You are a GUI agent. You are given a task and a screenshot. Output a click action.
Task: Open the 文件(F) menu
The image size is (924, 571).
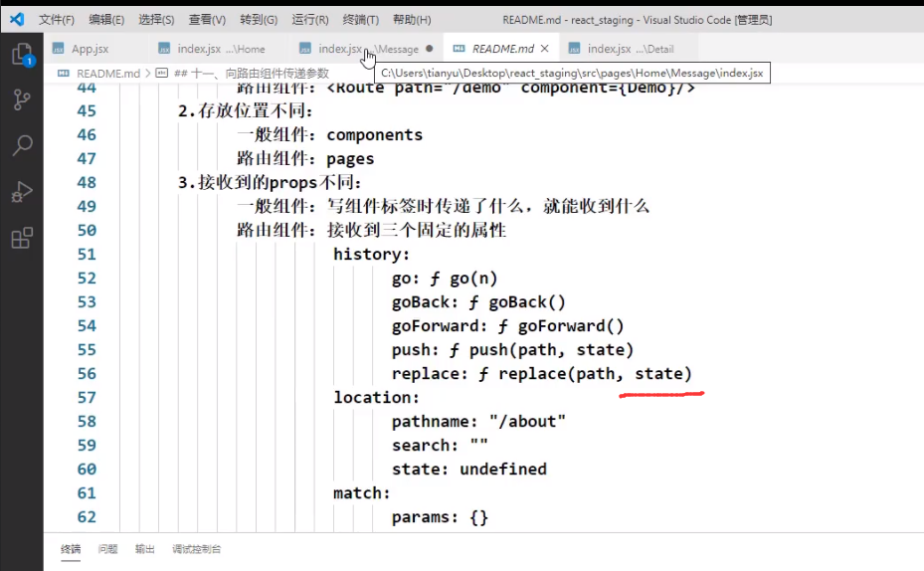[57, 20]
